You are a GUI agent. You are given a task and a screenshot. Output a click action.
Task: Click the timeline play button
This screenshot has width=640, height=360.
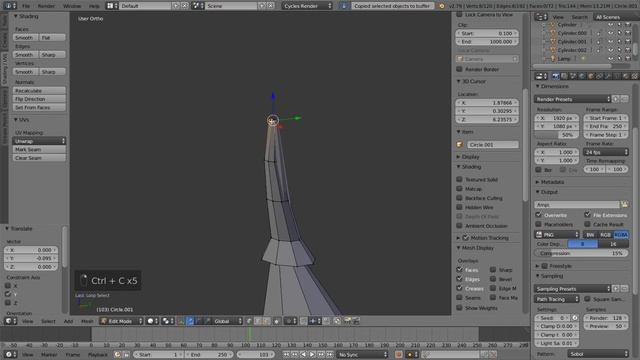click(312, 355)
